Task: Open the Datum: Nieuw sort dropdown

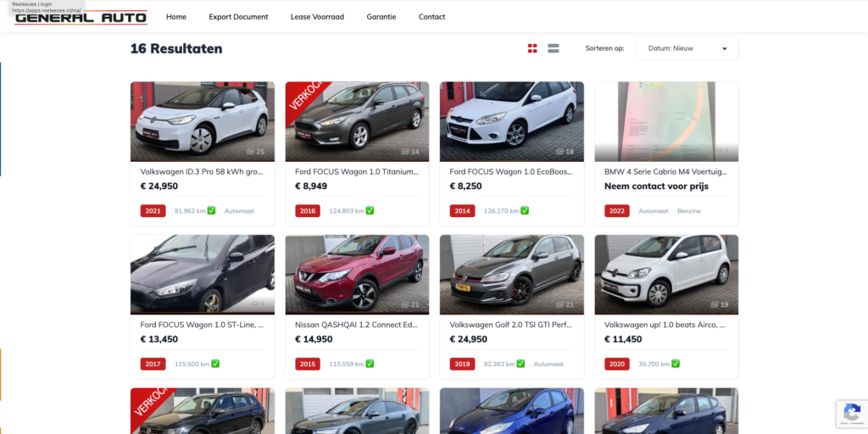Action: [687, 48]
